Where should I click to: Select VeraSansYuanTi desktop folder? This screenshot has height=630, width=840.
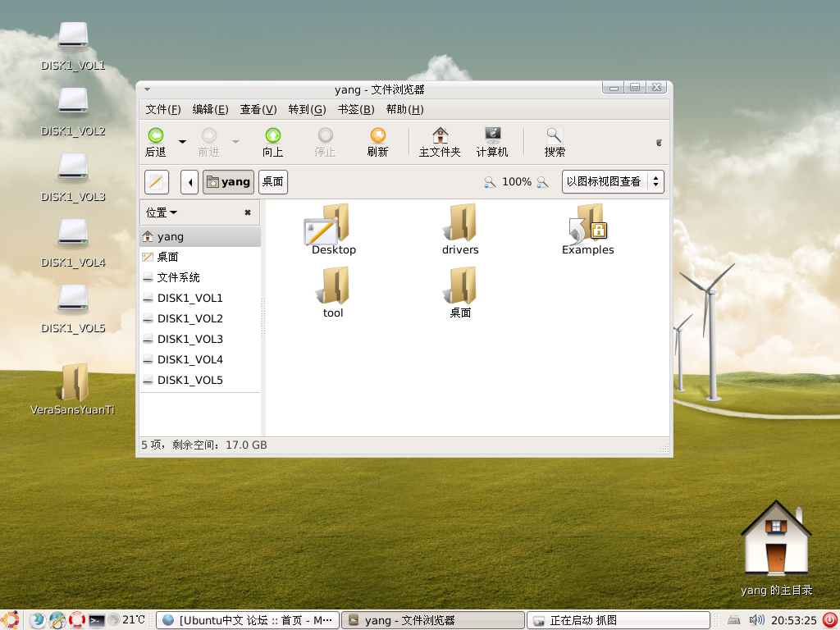[73, 390]
